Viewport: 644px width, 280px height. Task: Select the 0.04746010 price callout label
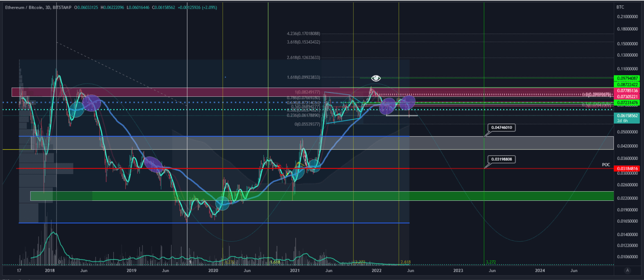(502, 127)
